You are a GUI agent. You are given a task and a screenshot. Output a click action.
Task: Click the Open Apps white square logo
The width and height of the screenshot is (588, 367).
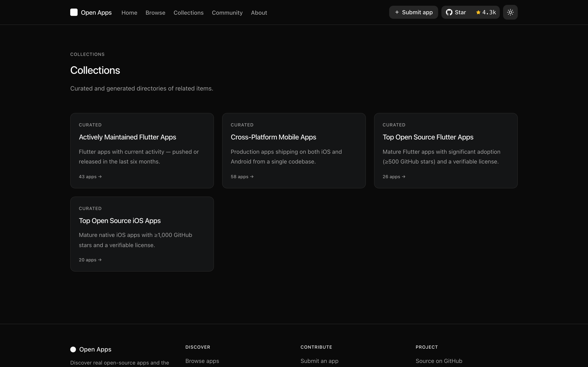tap(74, 12)
